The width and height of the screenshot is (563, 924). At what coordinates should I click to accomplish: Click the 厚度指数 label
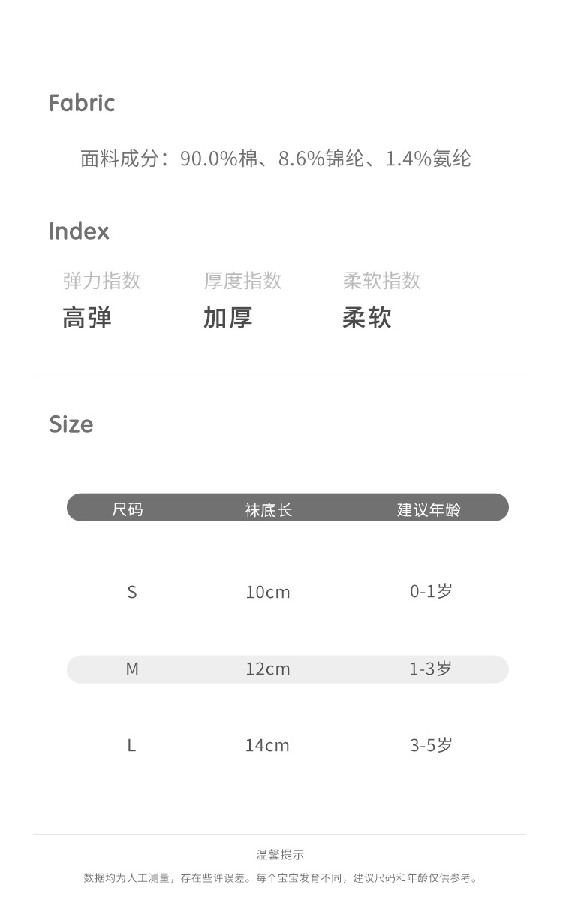coord(242,281)
